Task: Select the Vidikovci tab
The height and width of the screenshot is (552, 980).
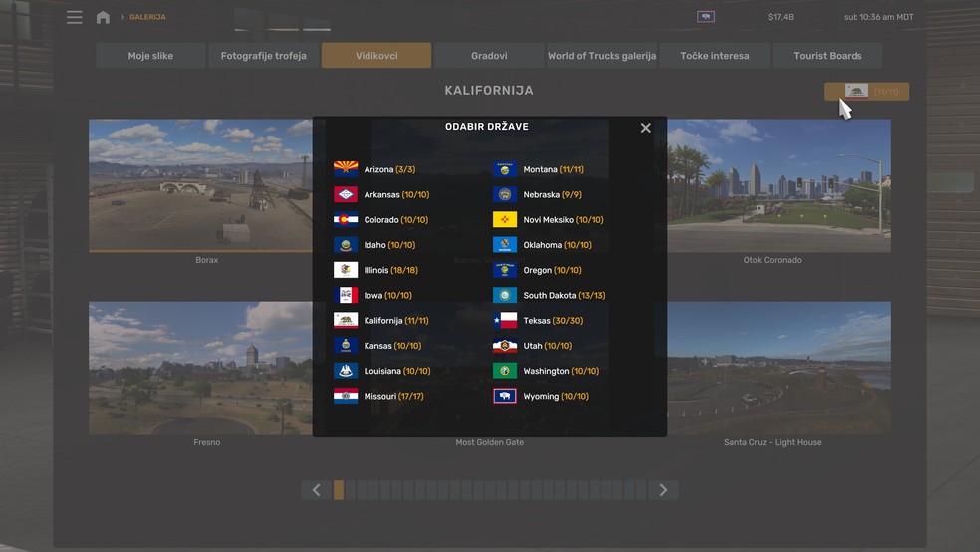Action: coord(376,56)
